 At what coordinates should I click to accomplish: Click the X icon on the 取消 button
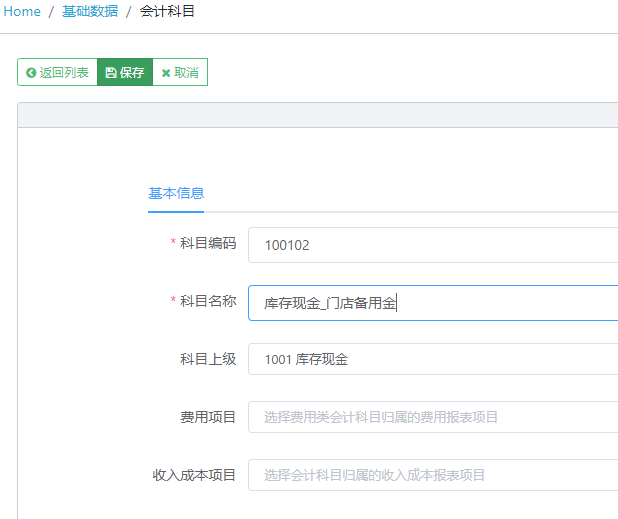tap(166, 73)
